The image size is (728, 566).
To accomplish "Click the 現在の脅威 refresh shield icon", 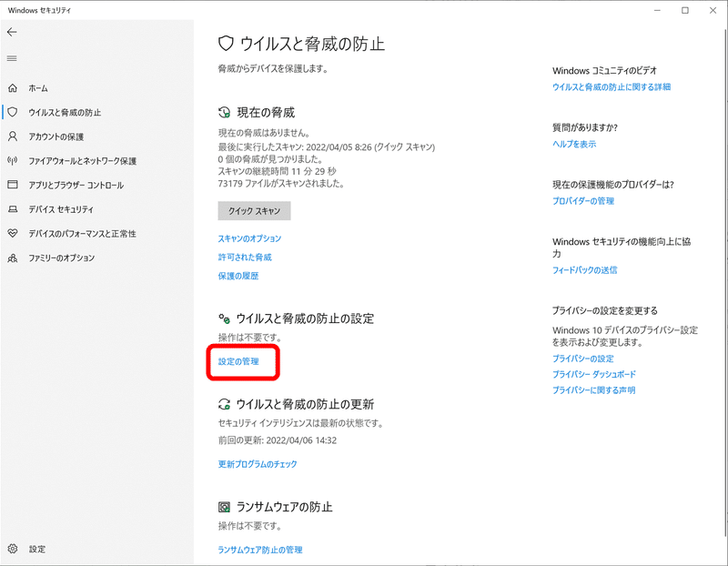I will (224, 112).
